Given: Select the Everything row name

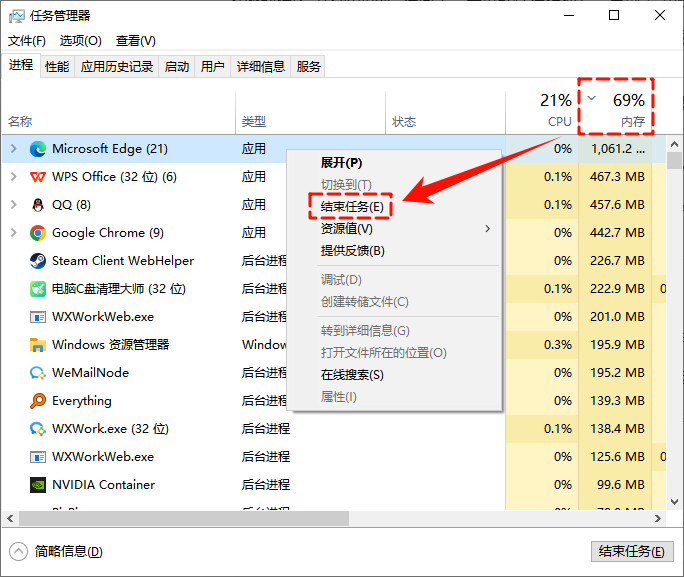Looking at the screenshot, I should (x=82, y=401).
